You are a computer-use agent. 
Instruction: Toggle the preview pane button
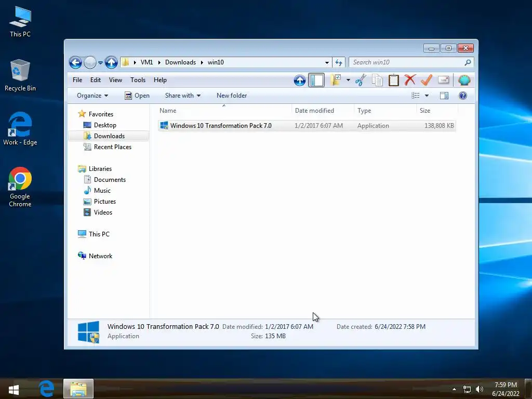(444, 96)
